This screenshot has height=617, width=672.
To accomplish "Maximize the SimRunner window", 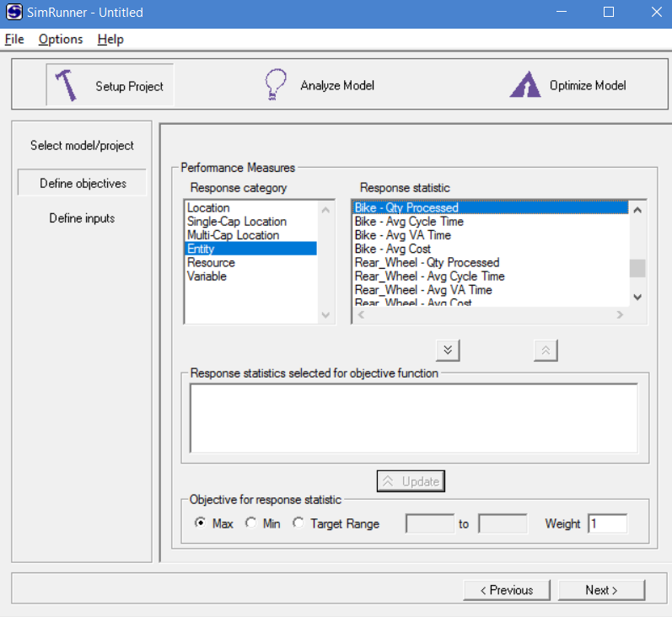I will pyautogui.click(x=609, y=12).
